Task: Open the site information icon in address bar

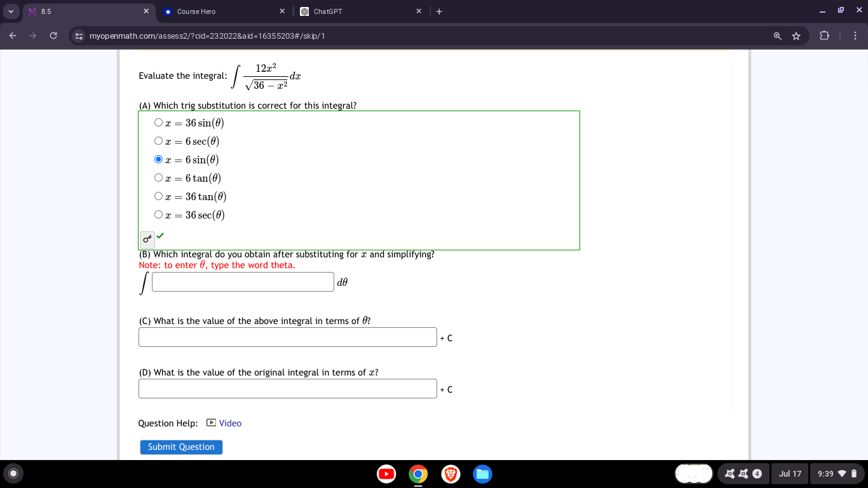Action: click(78, 36)
